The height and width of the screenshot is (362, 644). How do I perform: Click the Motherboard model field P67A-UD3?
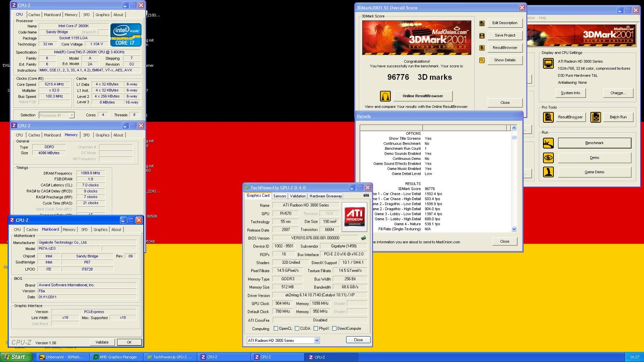(x=69, y=248)
